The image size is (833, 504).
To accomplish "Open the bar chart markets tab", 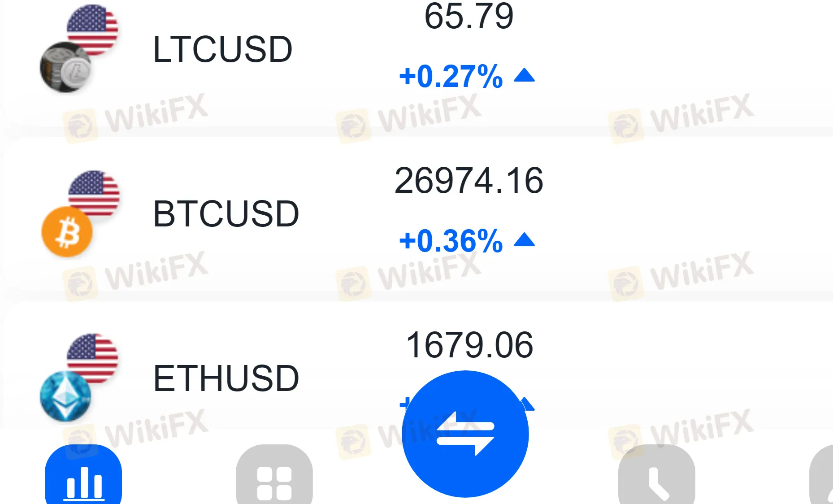I will click(83, 478).
